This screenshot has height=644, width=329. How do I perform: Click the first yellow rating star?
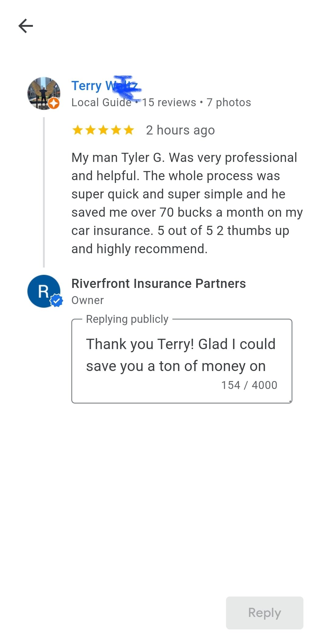pos(78,130)
